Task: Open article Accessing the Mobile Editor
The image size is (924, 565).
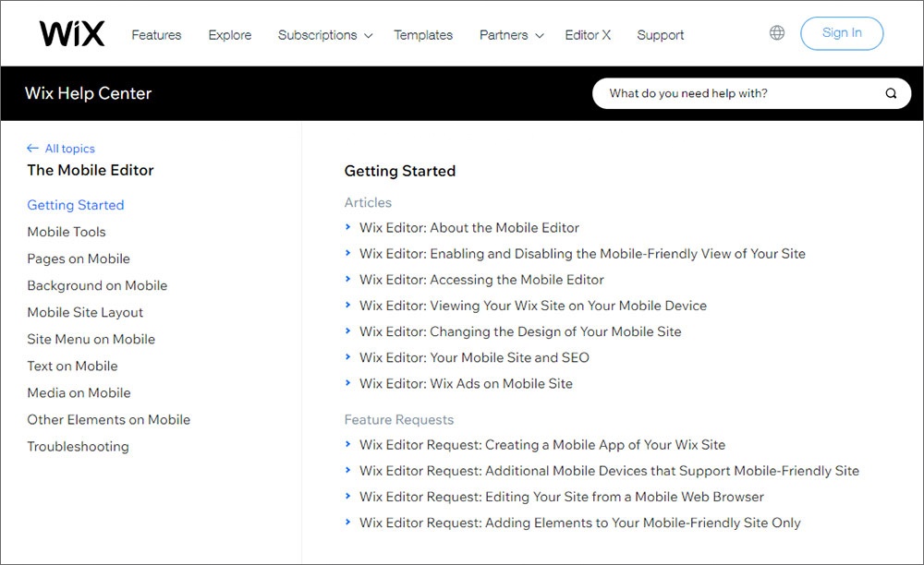Action: click(x=481, y=280)
